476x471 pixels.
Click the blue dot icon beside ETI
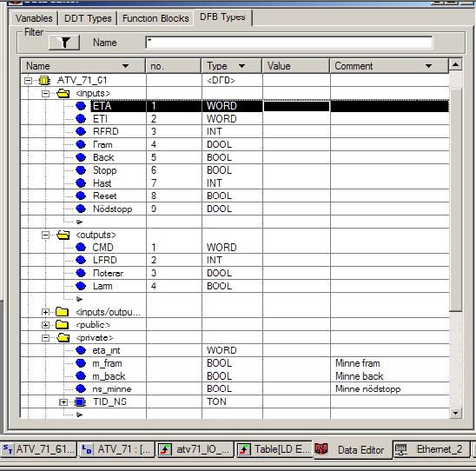81,119
